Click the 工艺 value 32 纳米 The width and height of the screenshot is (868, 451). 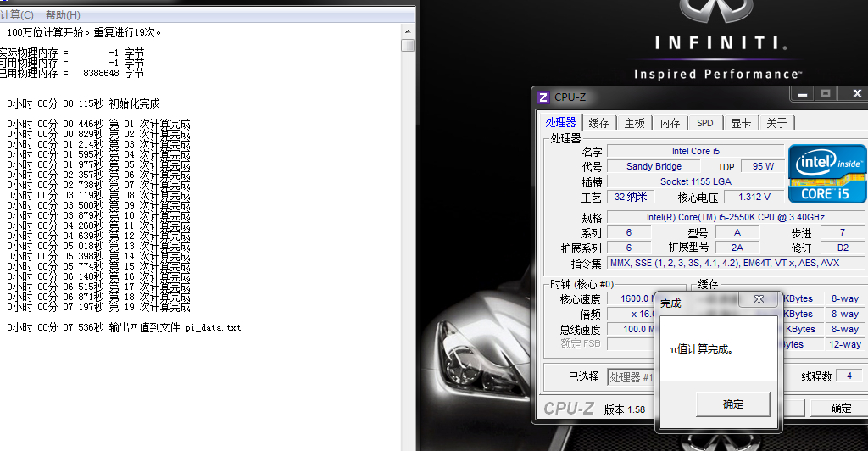(x=631, y=197)
